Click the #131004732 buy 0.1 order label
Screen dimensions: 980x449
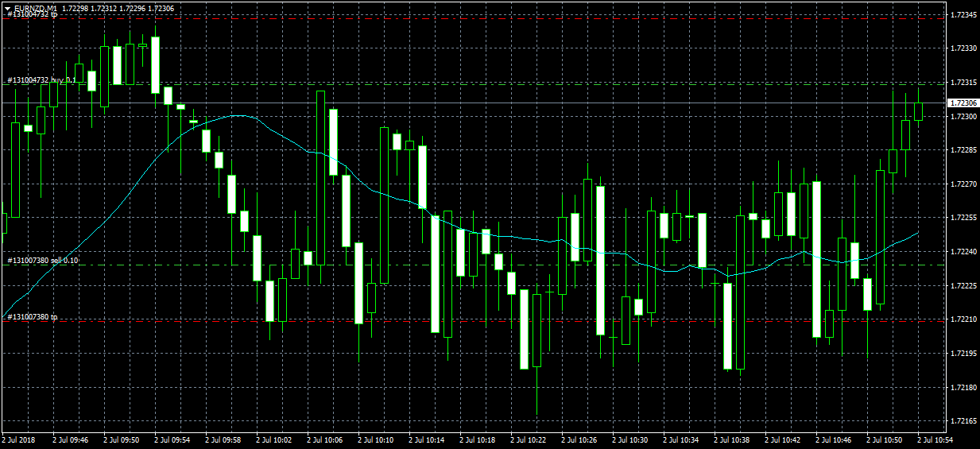coord(41,80)
